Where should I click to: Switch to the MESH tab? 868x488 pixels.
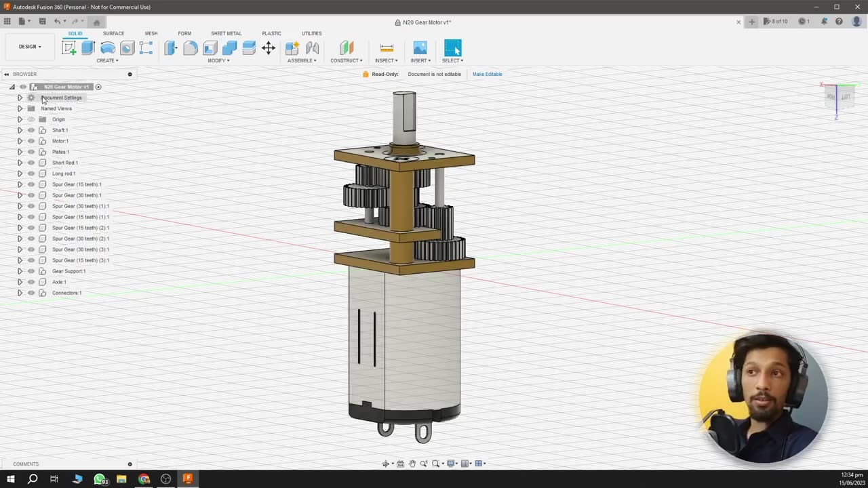pyautogui.click(x=151, y=33)
